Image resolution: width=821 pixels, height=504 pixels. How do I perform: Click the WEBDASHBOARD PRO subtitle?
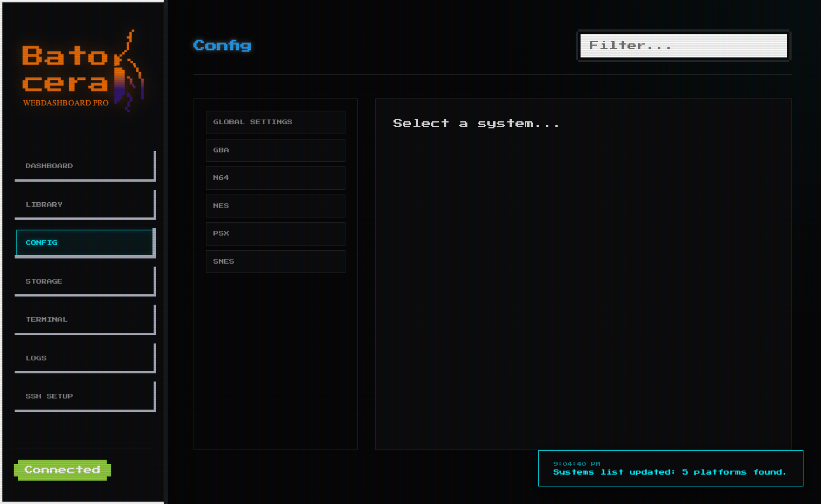(66, 103)
